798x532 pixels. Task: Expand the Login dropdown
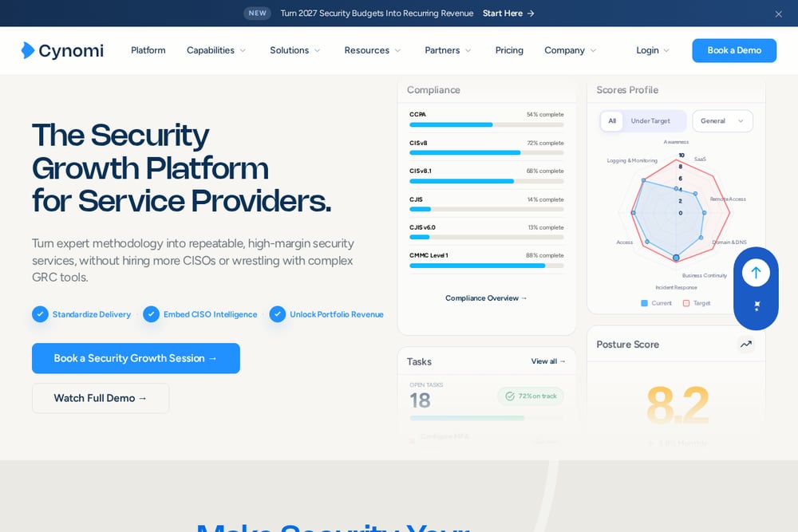point(653,50)
